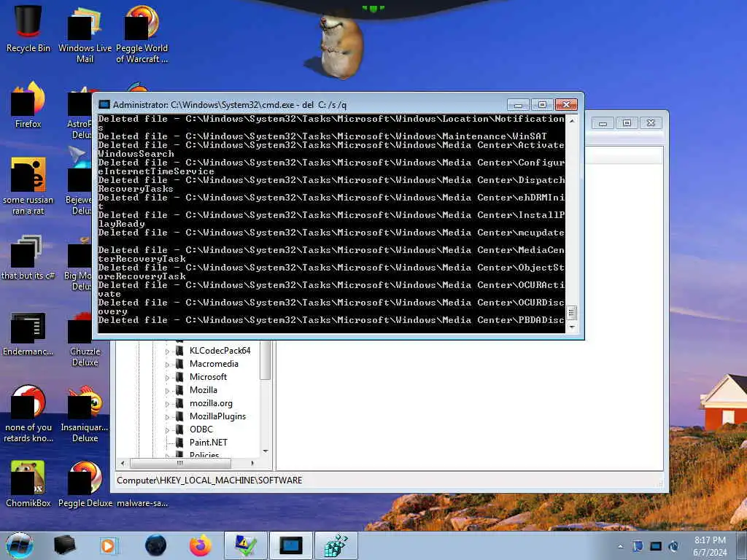
Task: Switch to the Registry Editor taskbar button
Action: pyautogui.click(x=336, y=545)
